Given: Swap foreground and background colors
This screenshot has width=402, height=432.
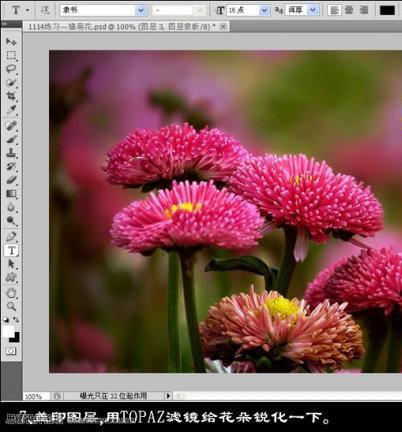Looking at the screenshot, I should (16, 320).
